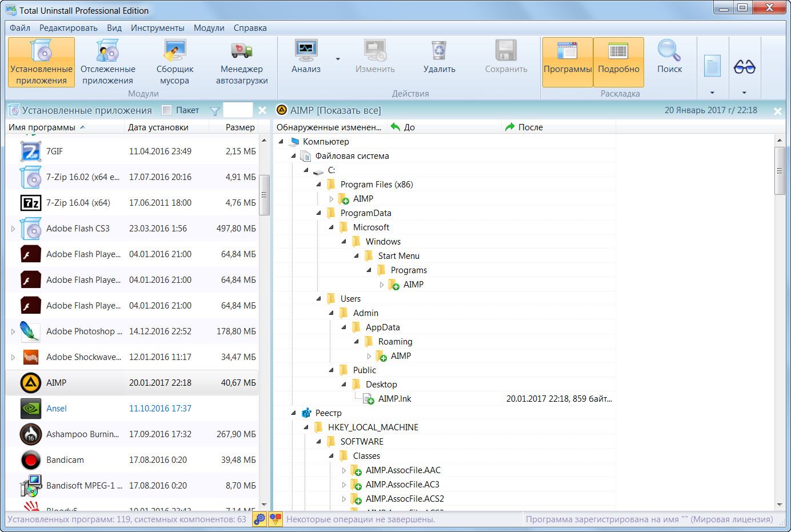
Task: Open the Вид menu
Action: pos(114,27)
